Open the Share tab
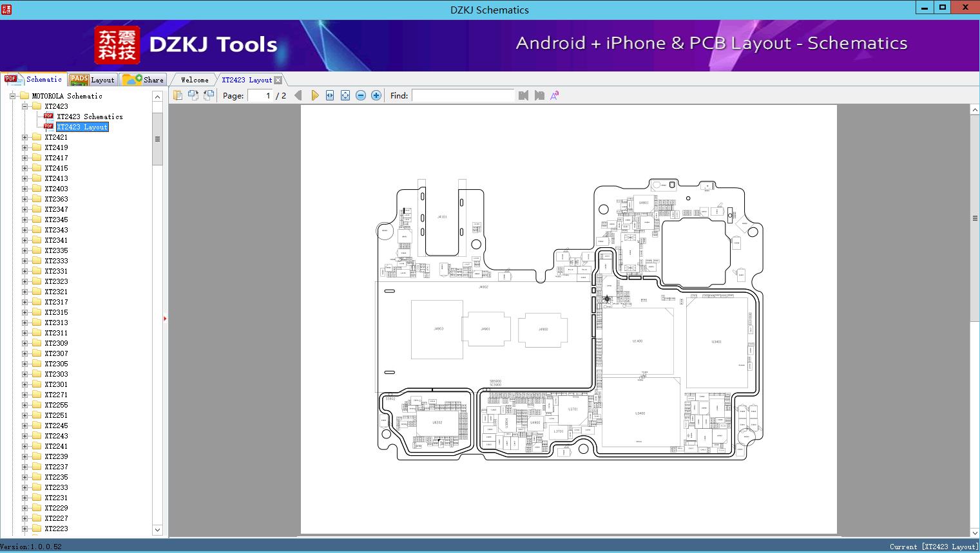Viewport: 980px width, 553px height. click(x=143, y=79)
